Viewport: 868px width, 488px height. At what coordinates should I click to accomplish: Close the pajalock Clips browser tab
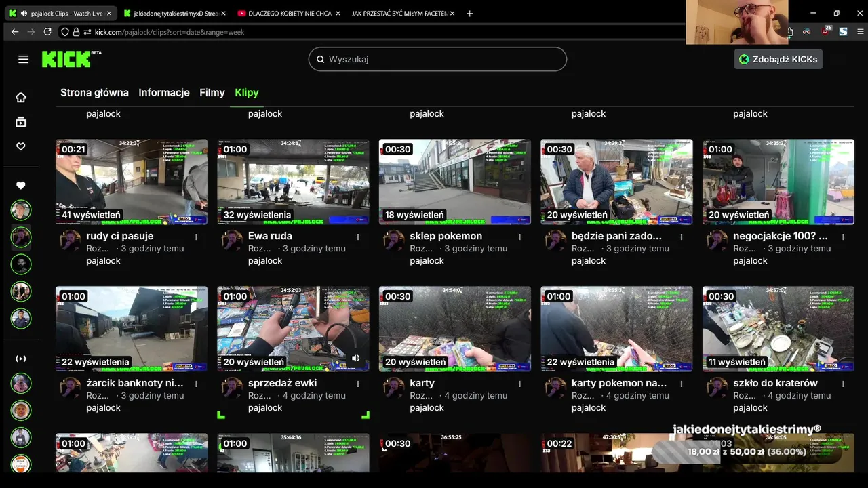click(x=109, y=13)
